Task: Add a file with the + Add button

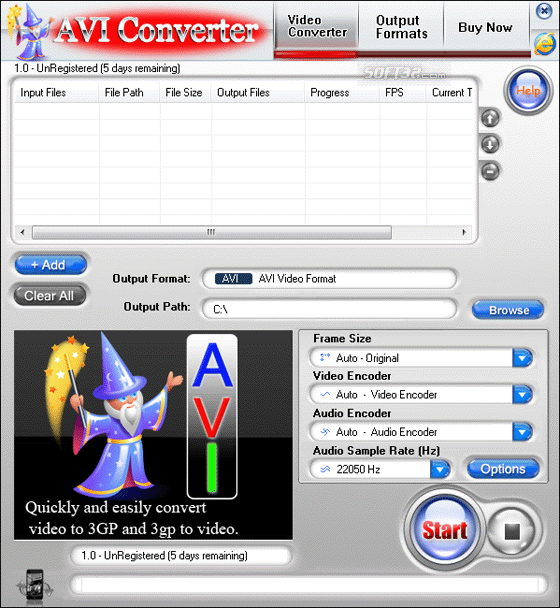Action: (50, 265)
